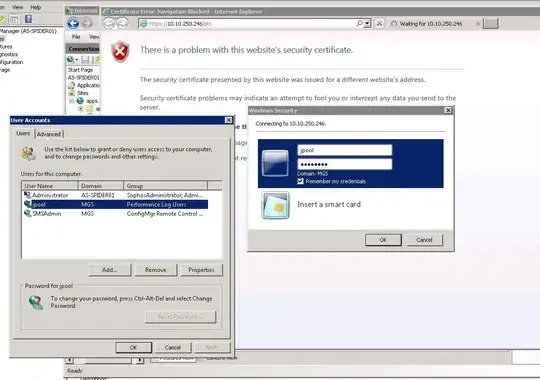
Task: Switch to the Users tab in User Accounts
Action: (23, 133)
